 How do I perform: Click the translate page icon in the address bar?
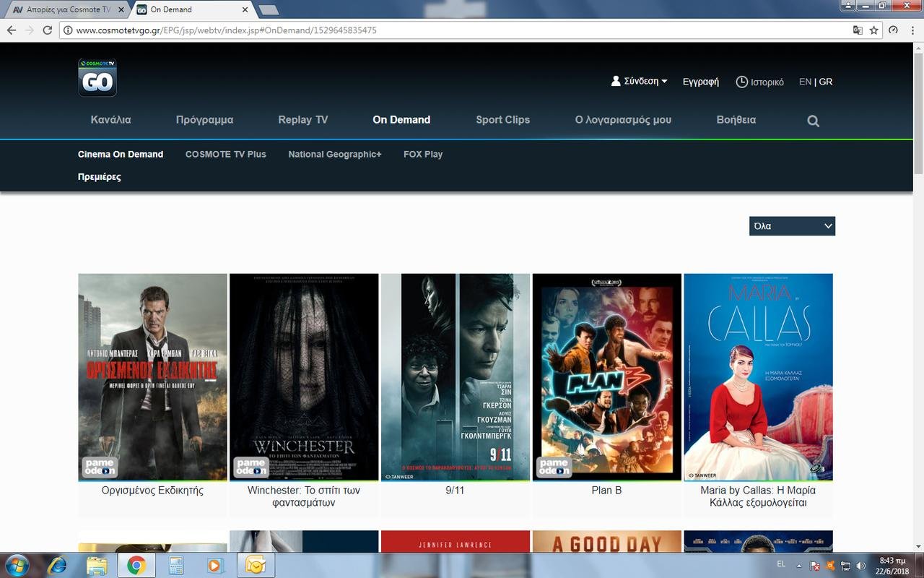tap(857, 30)
